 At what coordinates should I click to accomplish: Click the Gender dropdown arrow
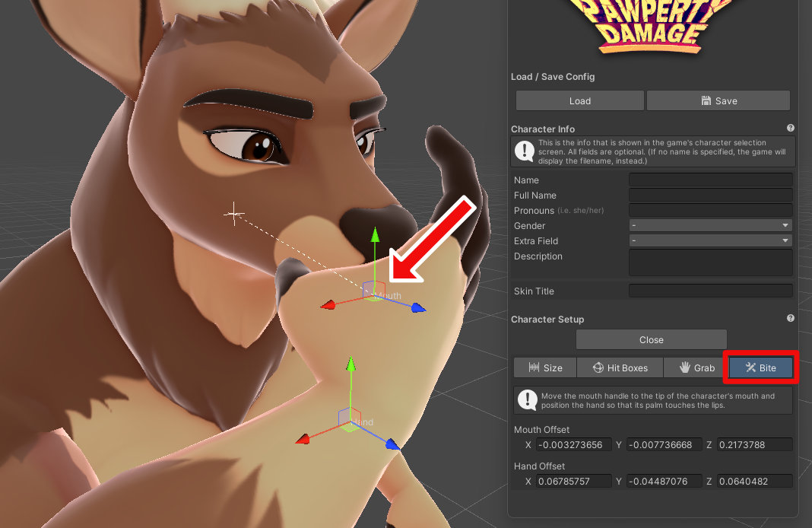coord(785,225)
